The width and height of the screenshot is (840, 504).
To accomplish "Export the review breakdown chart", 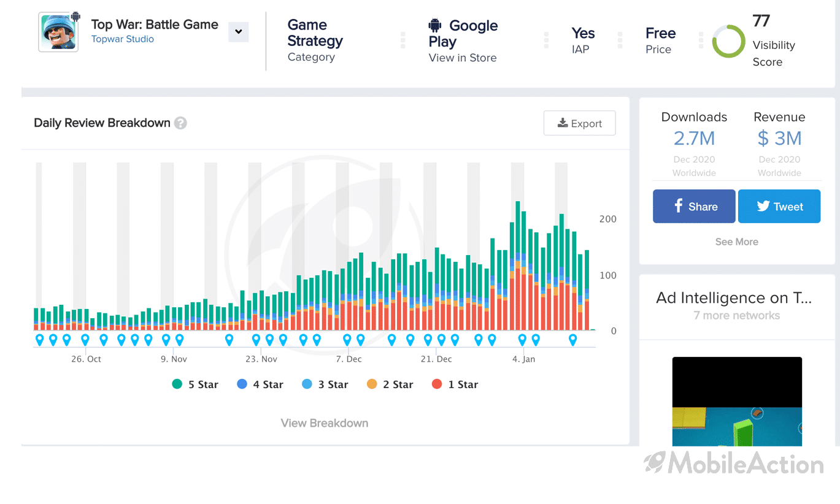I will click(x=579, y=123).
